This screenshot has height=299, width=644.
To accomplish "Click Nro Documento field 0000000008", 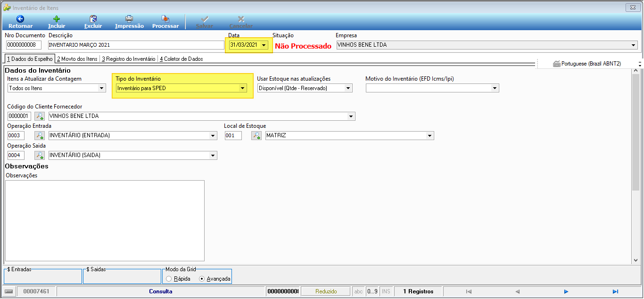I will pos(24,45).
